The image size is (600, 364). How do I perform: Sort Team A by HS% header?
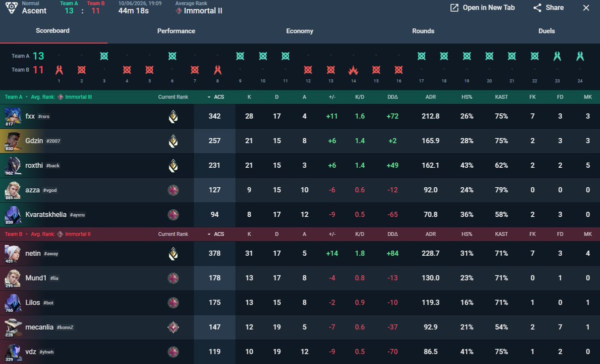[467, 97]
